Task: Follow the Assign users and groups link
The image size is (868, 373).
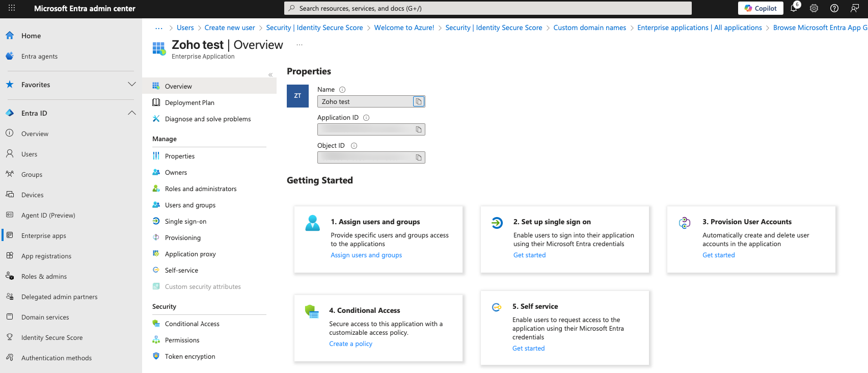Action: coord(366,255)
